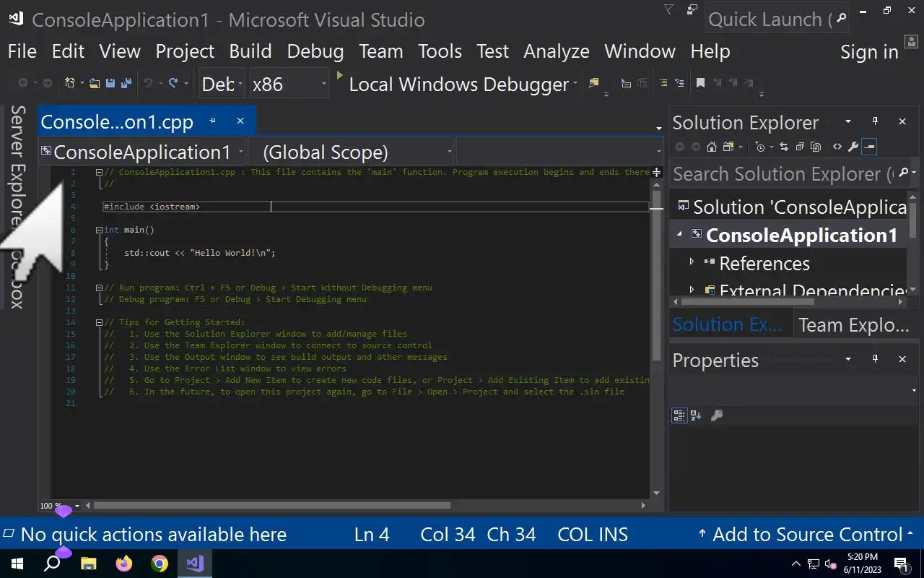Toggle a bookmark with the bookmark icon
The image size is (924, 578).
700,84
